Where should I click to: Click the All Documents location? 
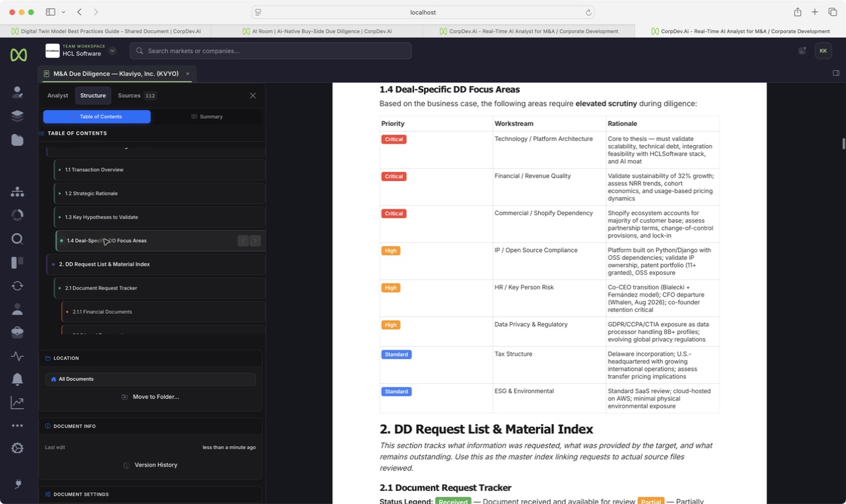(150, 379)
